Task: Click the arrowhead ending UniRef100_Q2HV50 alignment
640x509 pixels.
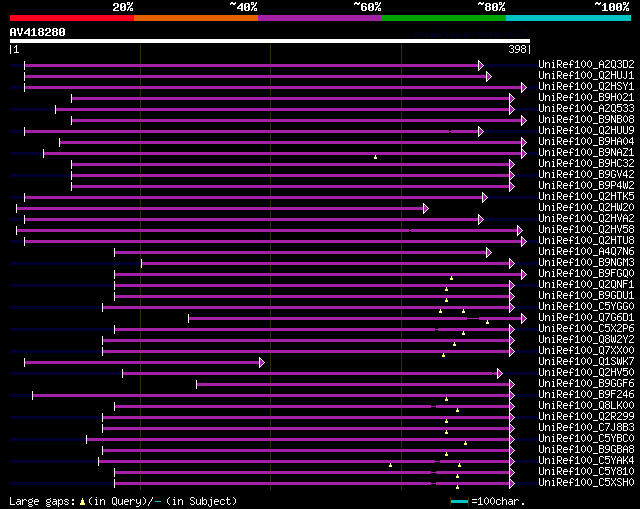Action: (500, 373)
